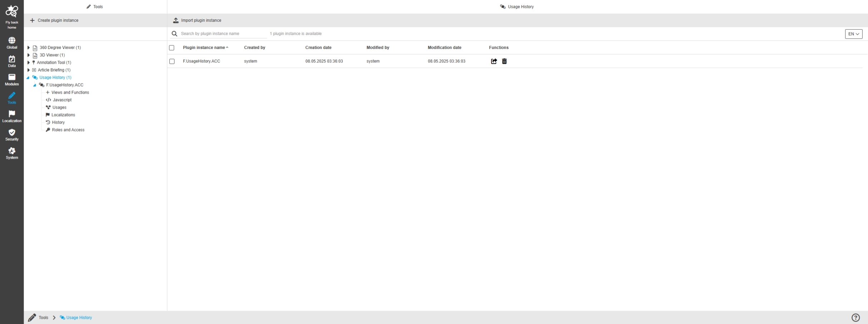
Task: Open the System section in sidebar
Action: coord(12,153)
